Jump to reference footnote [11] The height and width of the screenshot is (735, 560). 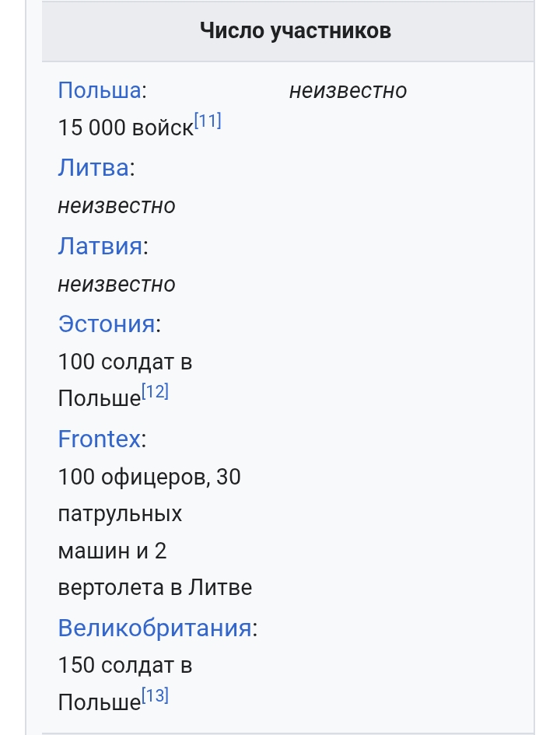[208, 121]
